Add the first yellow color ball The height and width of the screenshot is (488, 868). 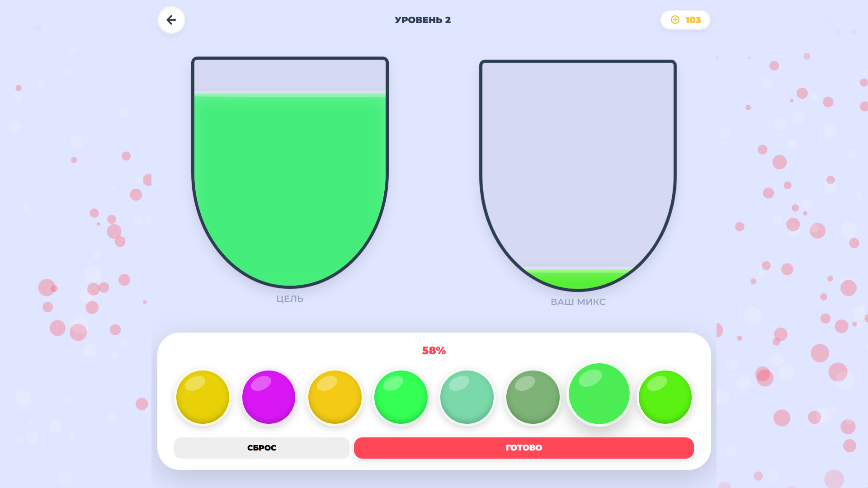[x=203, y=397]
